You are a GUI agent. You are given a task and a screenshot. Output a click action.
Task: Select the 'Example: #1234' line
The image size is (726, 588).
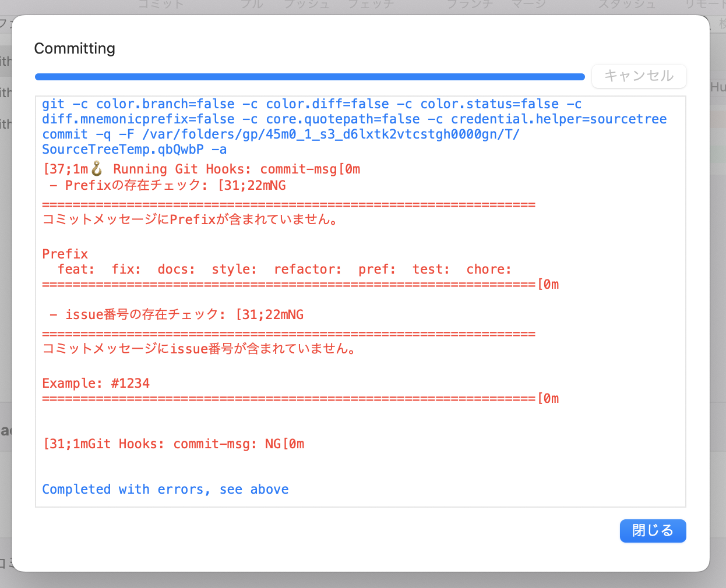tap(95, 383)
